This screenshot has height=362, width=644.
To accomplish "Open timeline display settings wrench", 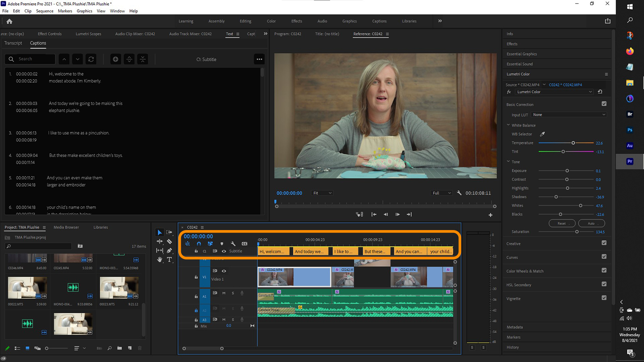I will pos(233,244).
